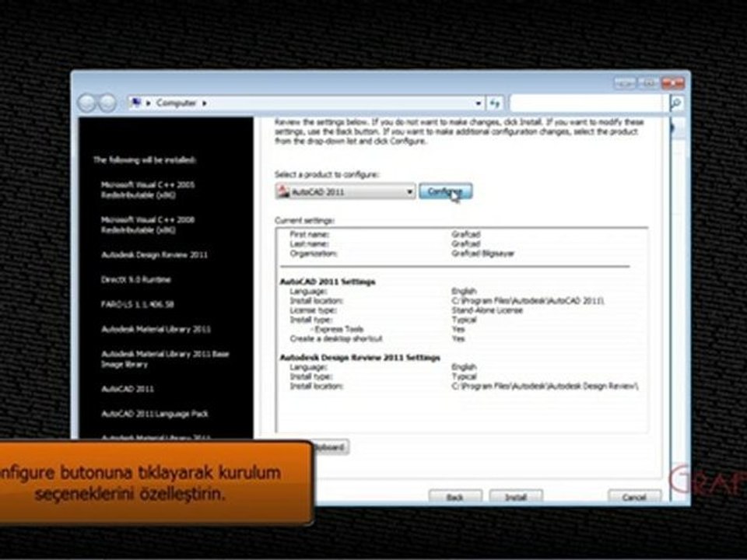Click the 'First name:' row
The width and height of the screenshot is (747, 560).
point(385,234)
